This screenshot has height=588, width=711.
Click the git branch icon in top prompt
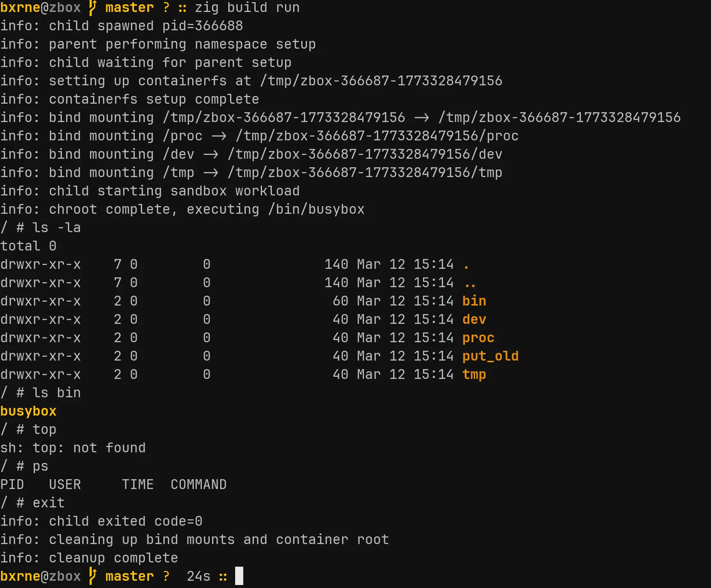tap(93, 8)
